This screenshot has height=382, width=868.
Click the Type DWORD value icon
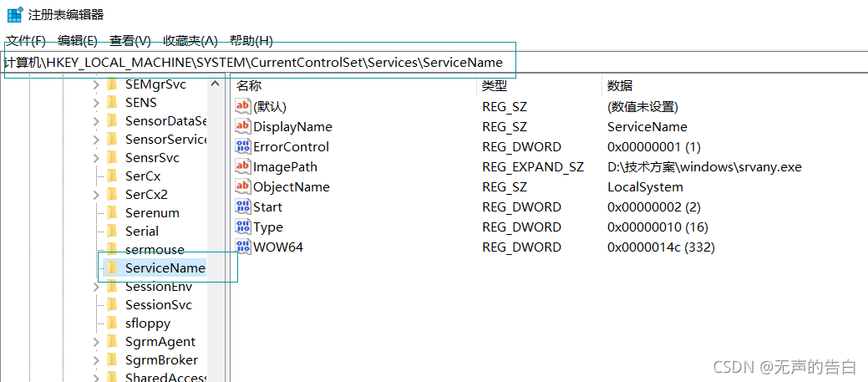pos(244,227)
